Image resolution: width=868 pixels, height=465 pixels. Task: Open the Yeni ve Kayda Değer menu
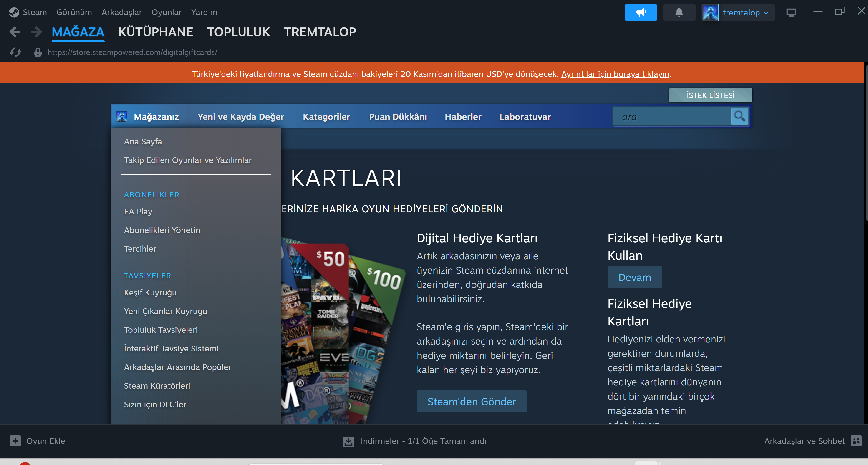[x=241, y=117]
